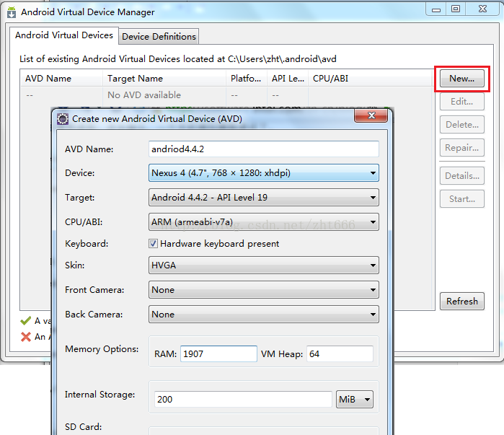Click the 'Memory Options:' label
This screenshot has height=435, width=504.
tap(102, 349)
